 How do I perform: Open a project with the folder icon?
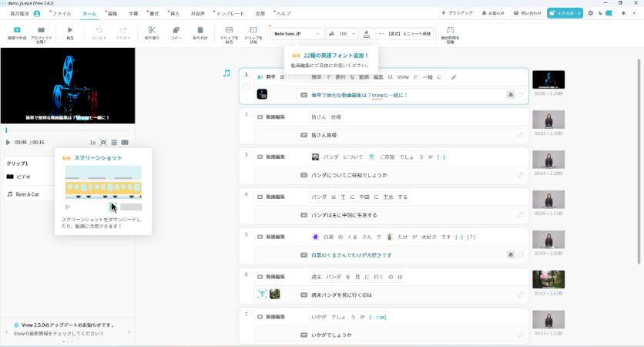tap(41, 30)
